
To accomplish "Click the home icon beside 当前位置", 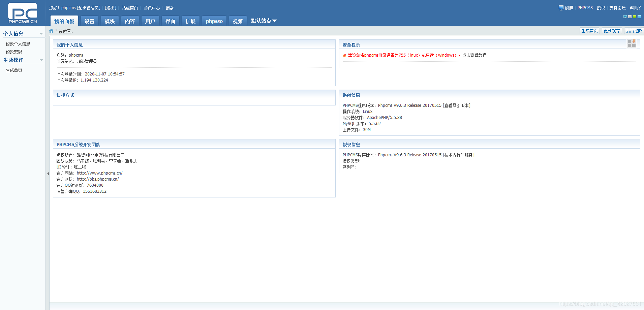I will (x=51, y=31).
